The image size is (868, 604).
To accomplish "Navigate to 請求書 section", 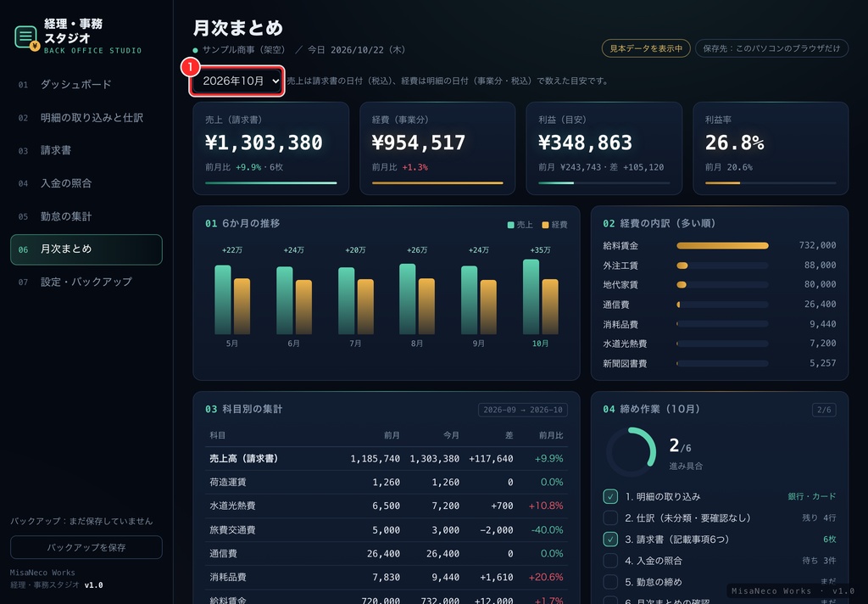I will tap(86, 150).
